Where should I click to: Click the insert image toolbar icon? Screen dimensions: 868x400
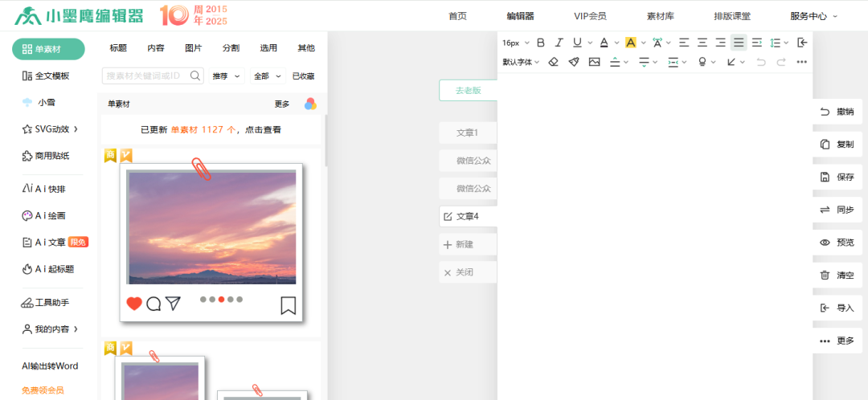point(594,62)
